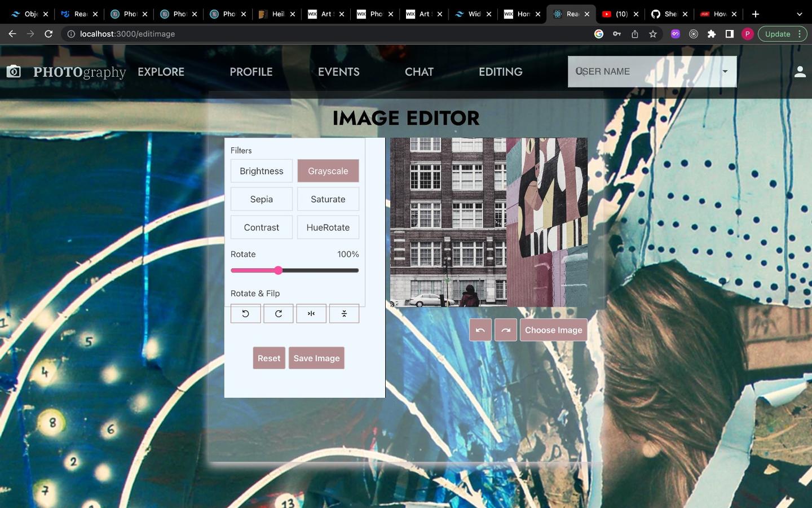Click the building preview image
This screenshot has height=508, width=812.
[x=489, y=222]
